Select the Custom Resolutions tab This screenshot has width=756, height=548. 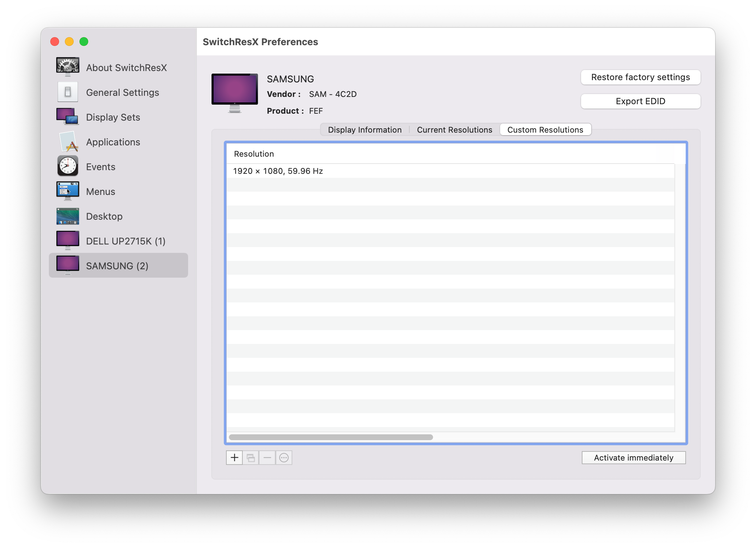tap(545, 130)
